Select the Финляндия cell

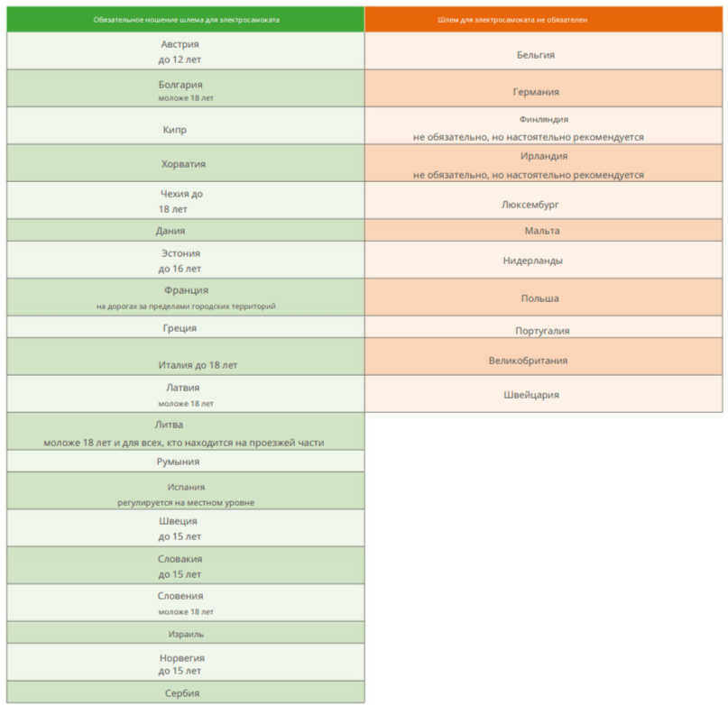tap(543, 127)
